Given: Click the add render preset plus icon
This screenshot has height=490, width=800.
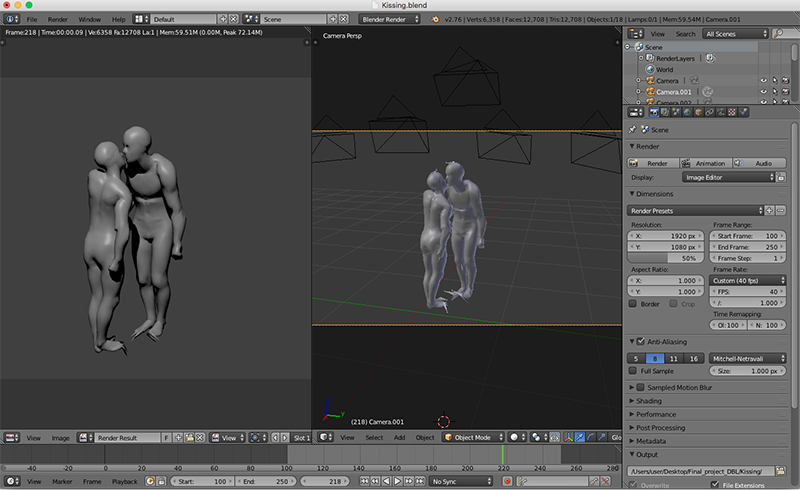Looking at the screenshot, I should pos(769,211).
